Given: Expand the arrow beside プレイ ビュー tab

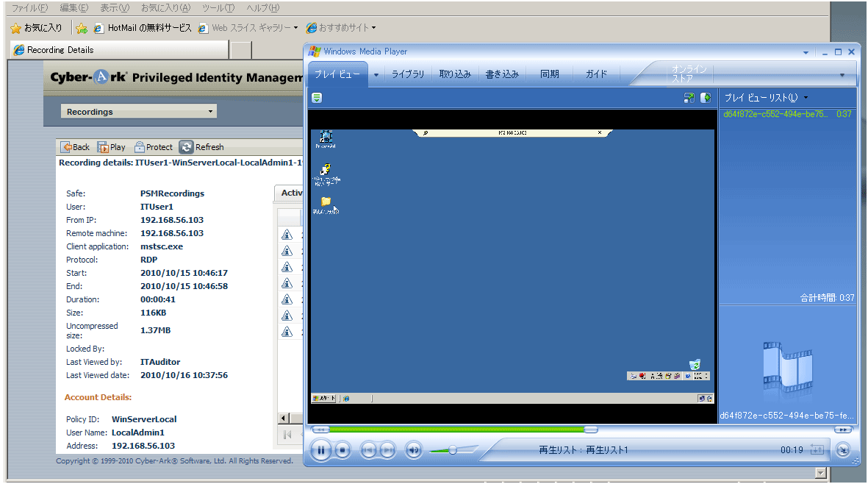Looking at the screenshot, I should (376, 75).
